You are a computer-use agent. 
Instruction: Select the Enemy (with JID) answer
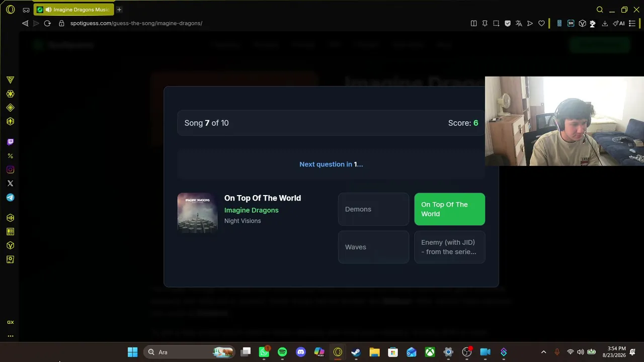(449, 247)
